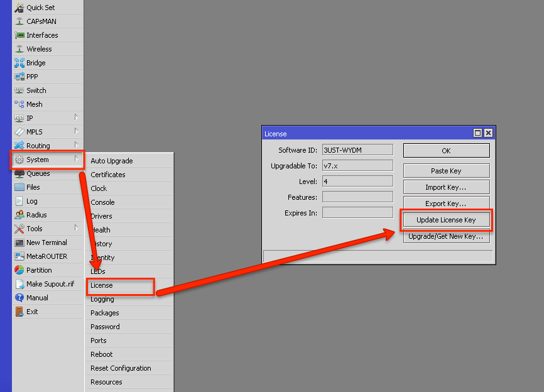Select Certificates in System submenu
This screenshot has height=392, width=544.
pos(129,175)
